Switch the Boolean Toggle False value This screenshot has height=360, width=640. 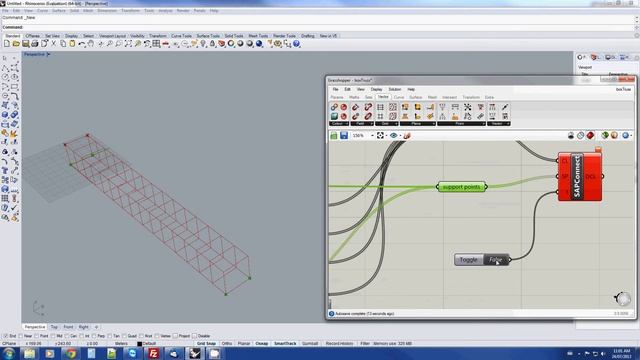tap(496, 260)
